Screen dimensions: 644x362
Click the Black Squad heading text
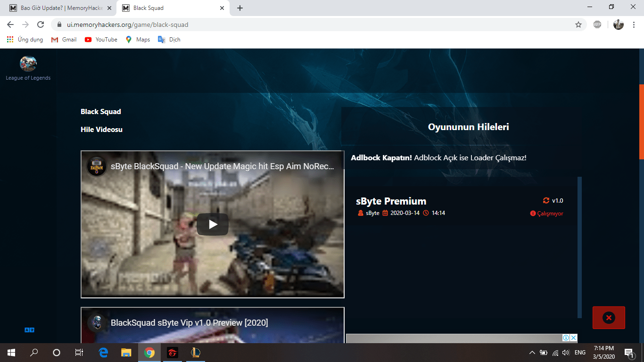pyautogui.click(x=101, y=112)
